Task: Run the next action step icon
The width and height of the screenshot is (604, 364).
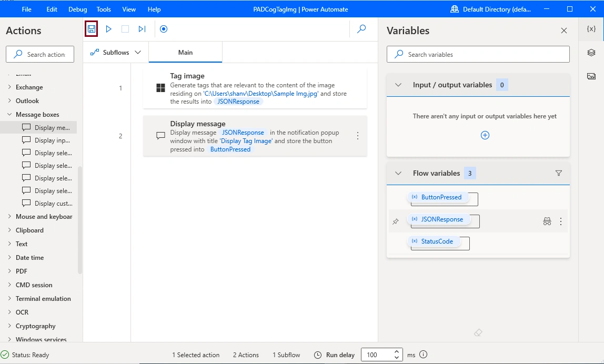Action: tap(142, 29)
